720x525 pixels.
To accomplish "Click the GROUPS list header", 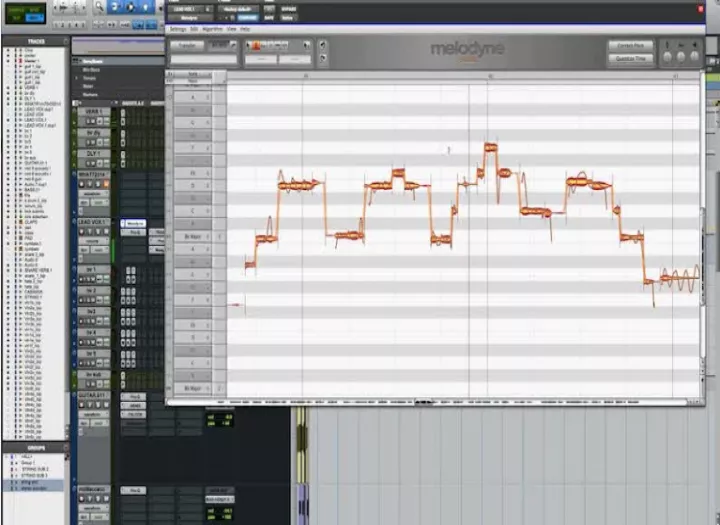I will click(x=36, y=447).
